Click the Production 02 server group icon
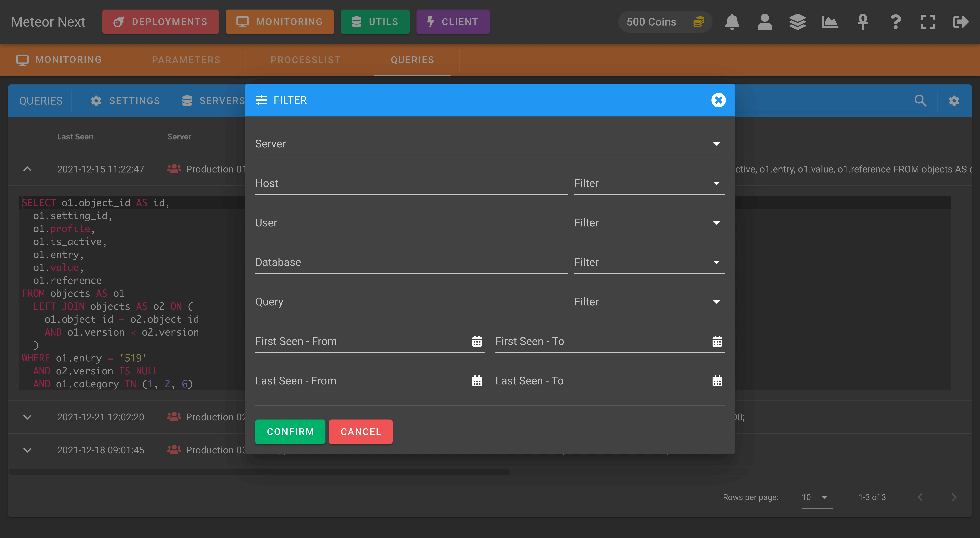 (174, 417)
